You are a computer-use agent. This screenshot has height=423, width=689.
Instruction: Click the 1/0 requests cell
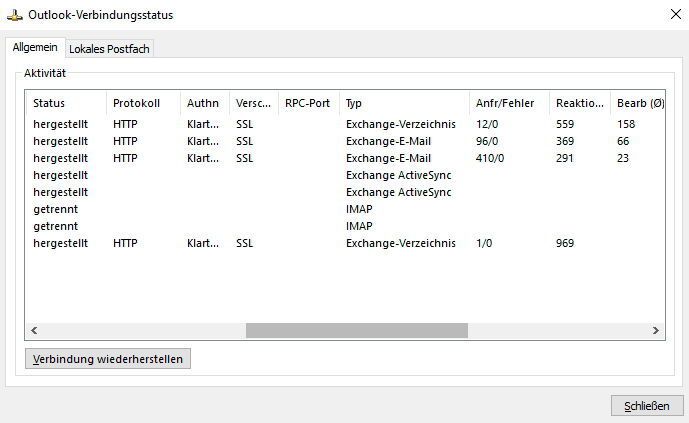[x=484, y=243]
